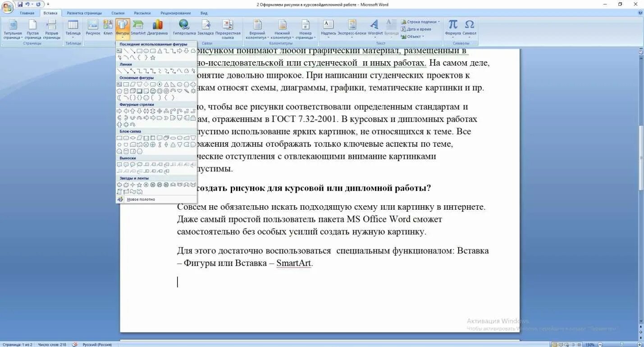Click the 150% zoom level

(x=589, y=344)
